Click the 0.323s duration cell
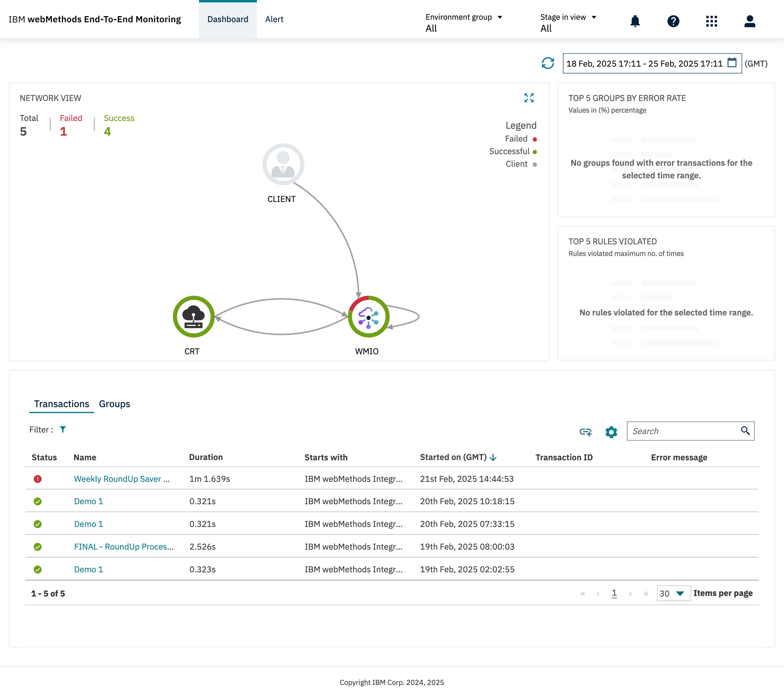The height and width of the screenshot is (693, 784). 202,569
